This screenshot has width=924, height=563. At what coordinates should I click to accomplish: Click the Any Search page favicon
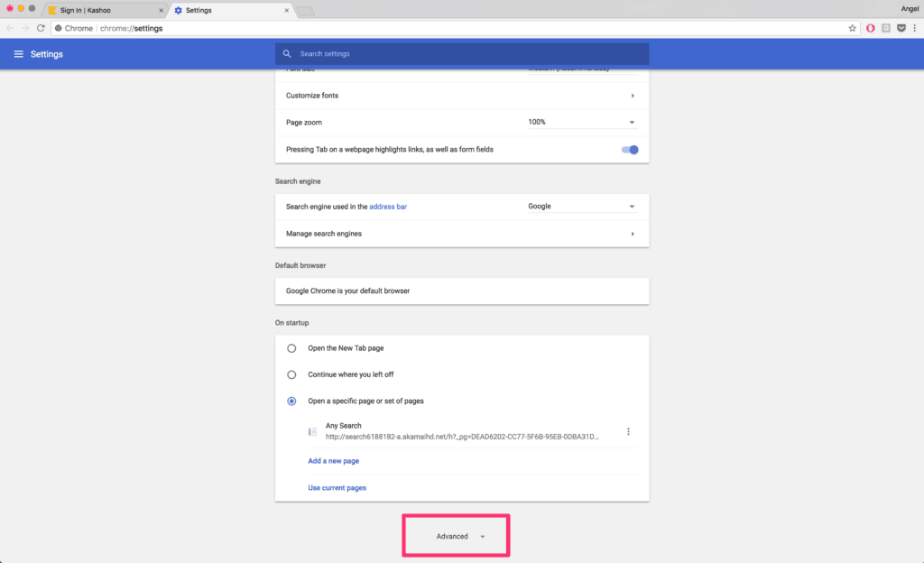313,431
